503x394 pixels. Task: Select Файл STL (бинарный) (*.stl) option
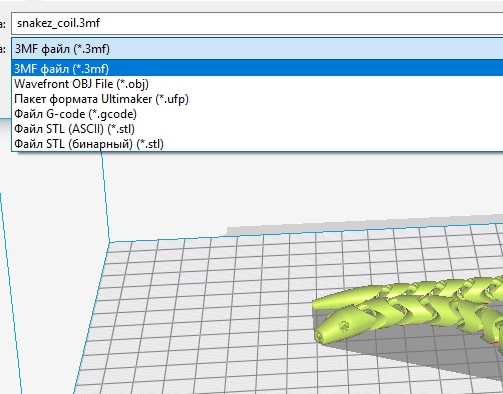coord(258,144)
